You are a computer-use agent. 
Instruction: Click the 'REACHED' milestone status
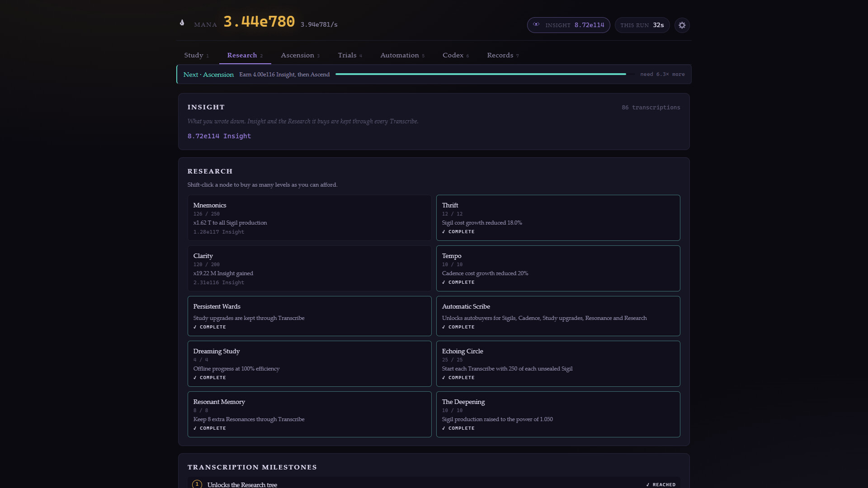661,484
